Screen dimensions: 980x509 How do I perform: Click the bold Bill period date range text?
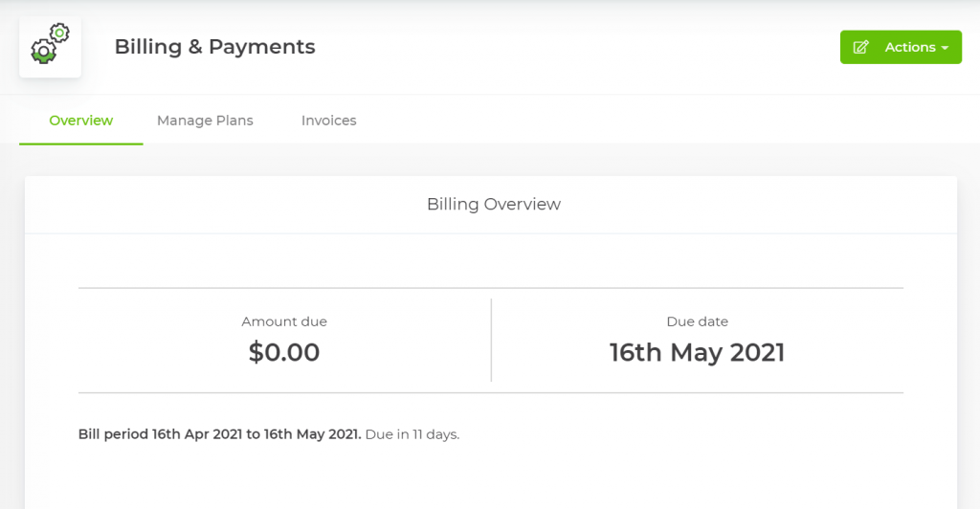(219, 434)
